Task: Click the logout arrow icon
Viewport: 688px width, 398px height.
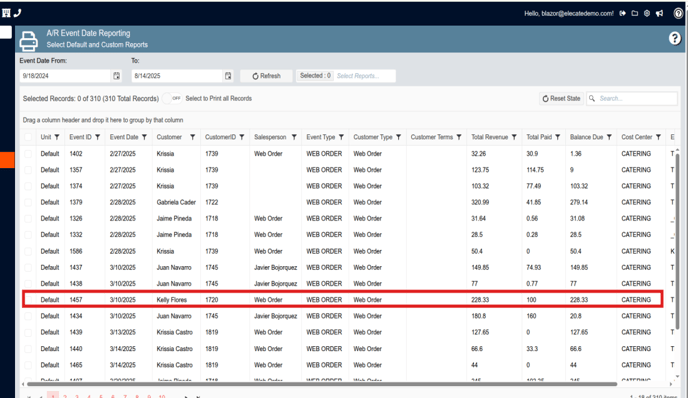Action: point(622,14)
